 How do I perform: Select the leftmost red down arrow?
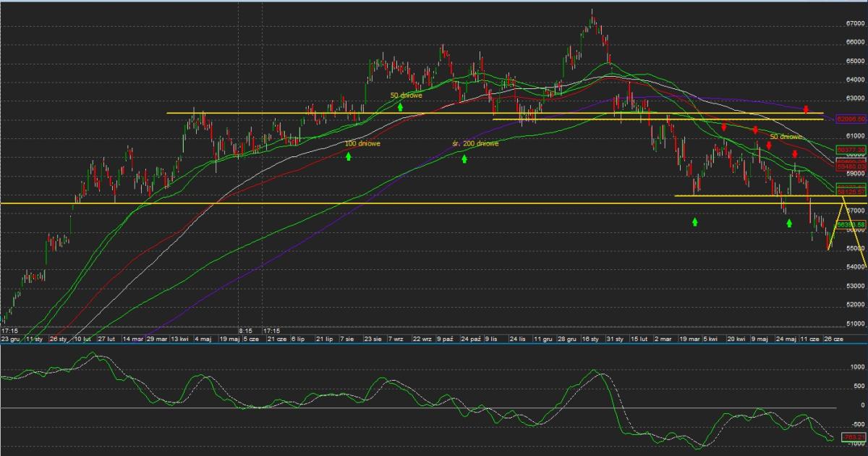(x=723, y=127)
